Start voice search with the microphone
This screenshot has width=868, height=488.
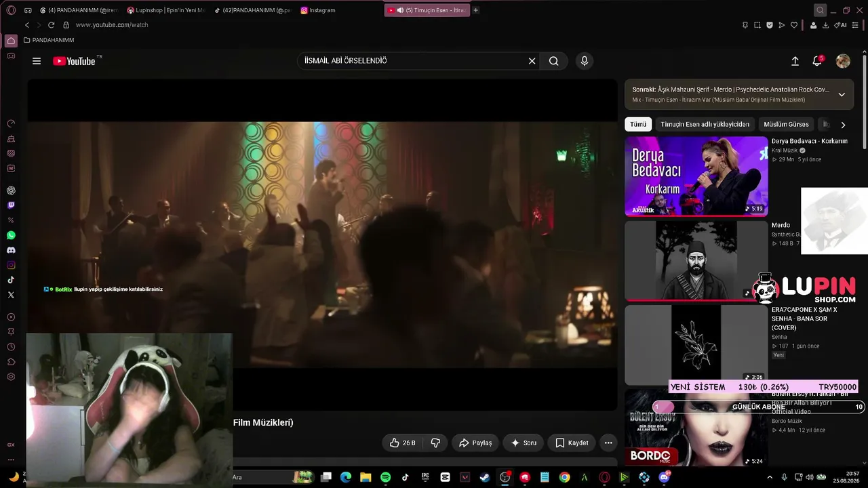click(x=585, y=61)
